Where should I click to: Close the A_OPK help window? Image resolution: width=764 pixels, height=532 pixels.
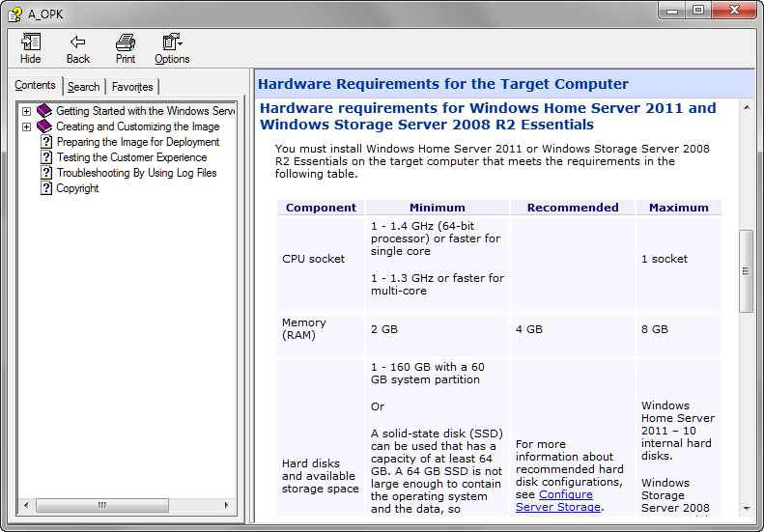tap(735, 10)
